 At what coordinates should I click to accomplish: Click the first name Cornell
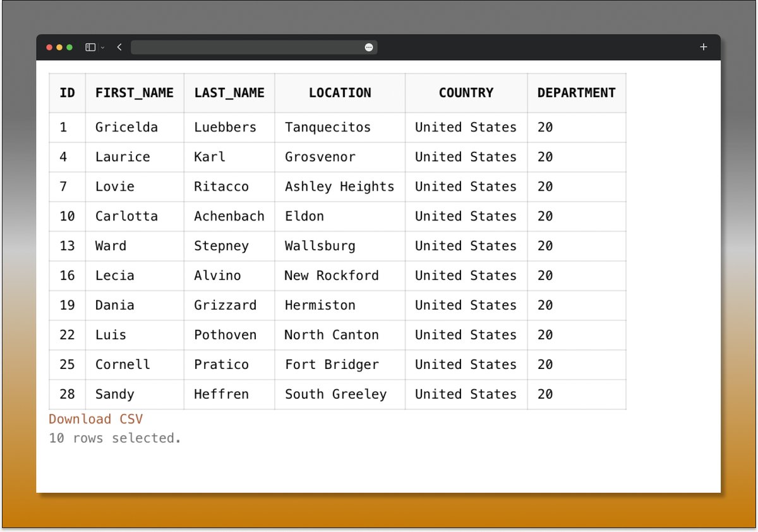(x=123, y=365)
